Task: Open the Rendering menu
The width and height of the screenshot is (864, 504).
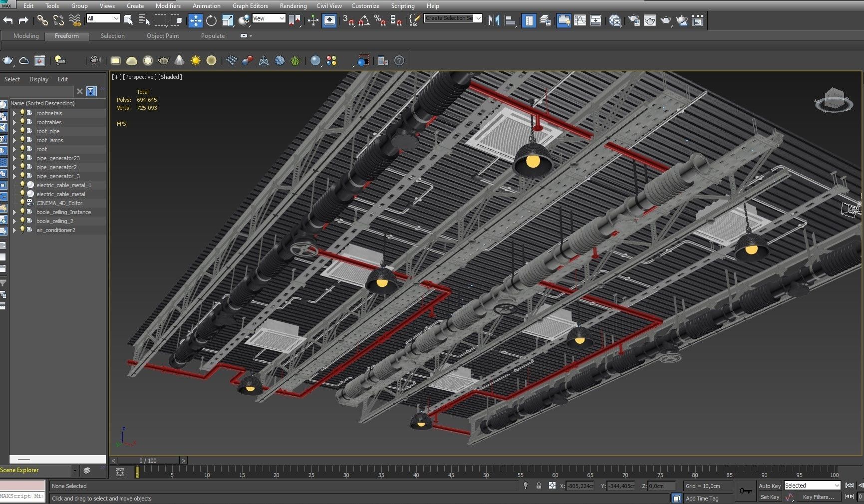Action: pyautogui.click(x=293, y=6)
